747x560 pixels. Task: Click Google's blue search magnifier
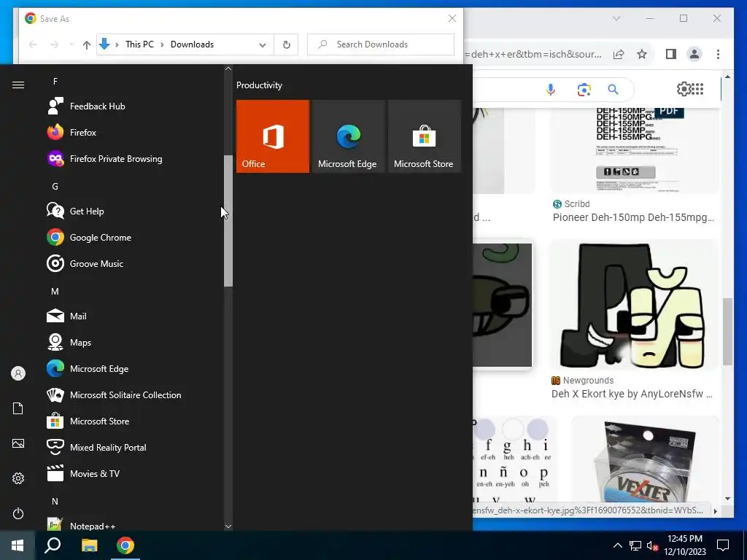(x=613, y=89)
